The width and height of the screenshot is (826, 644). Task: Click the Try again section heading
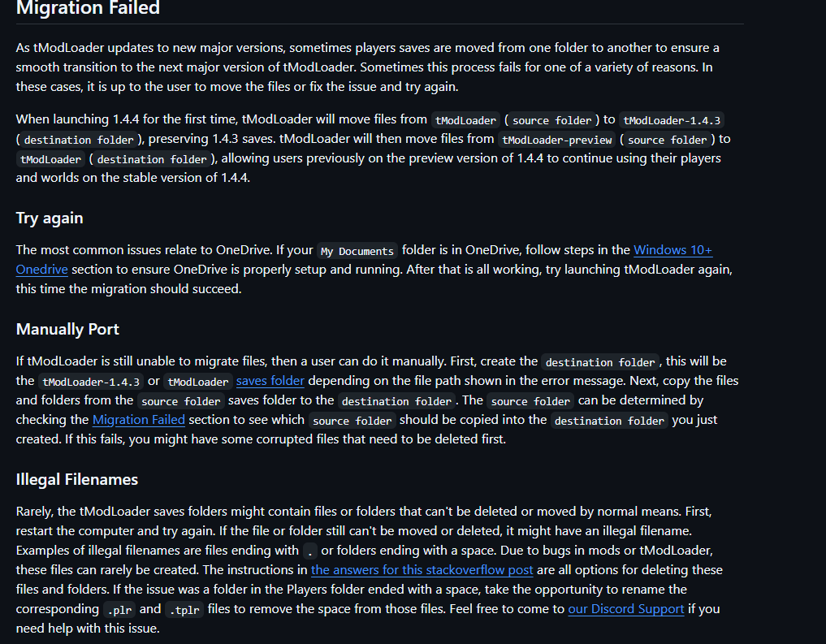click(50, 218)
